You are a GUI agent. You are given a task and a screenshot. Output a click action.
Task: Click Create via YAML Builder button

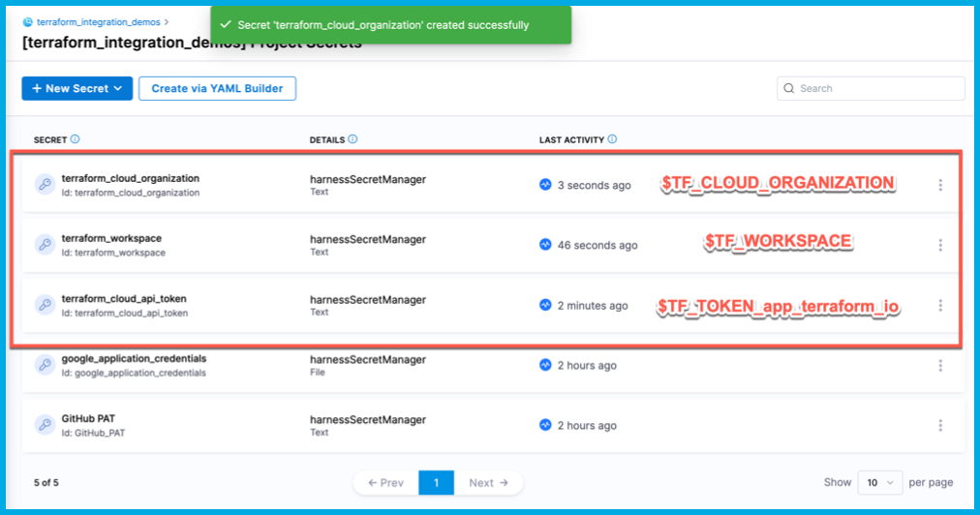[x=217, y=88]
